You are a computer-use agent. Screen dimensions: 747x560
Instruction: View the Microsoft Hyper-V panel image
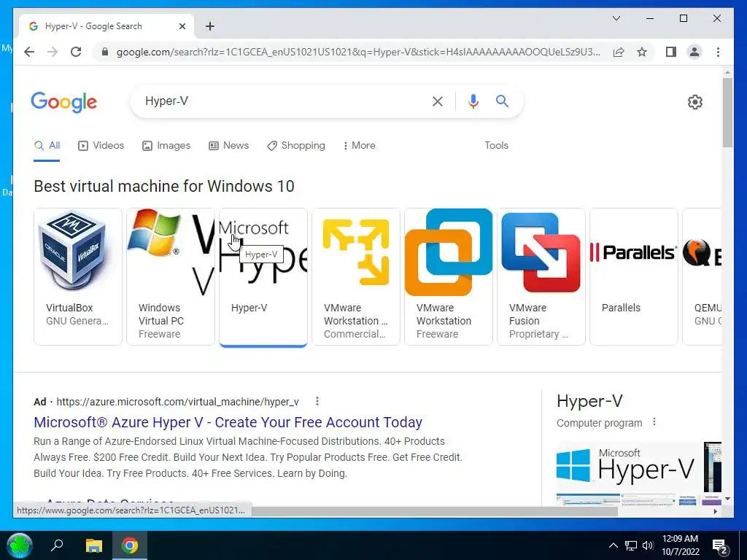point(628,467)
